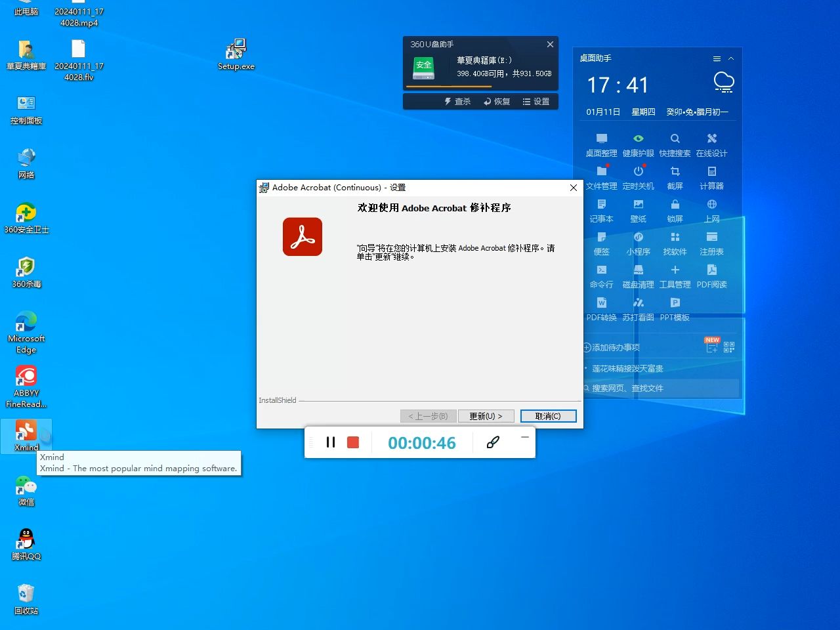Select the 360杀毒 desktop shortcut

tap(26, 272)
